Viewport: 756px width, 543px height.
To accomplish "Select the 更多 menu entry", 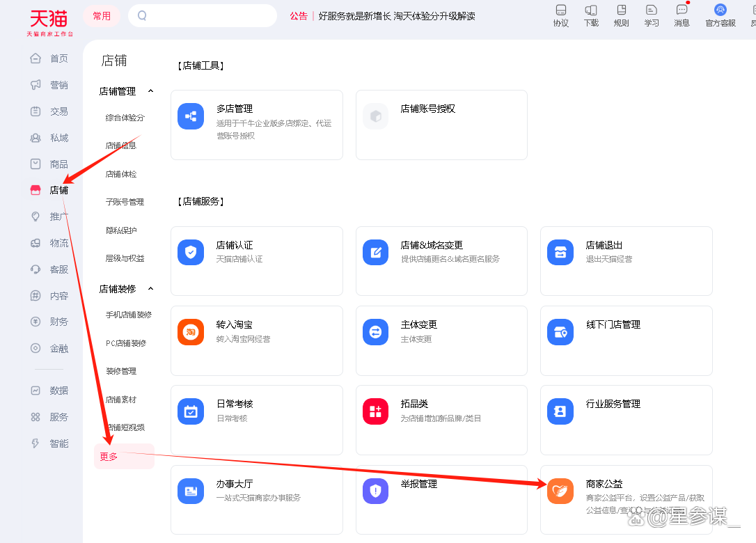I will [125, 456].
